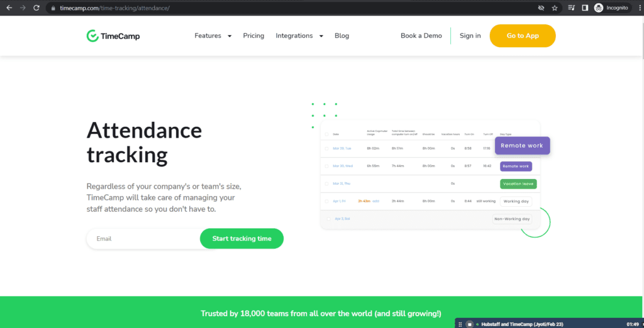This screenshot has width=644, height=328.
Task: Focus the Email input field
Action: tap(144, 239)
